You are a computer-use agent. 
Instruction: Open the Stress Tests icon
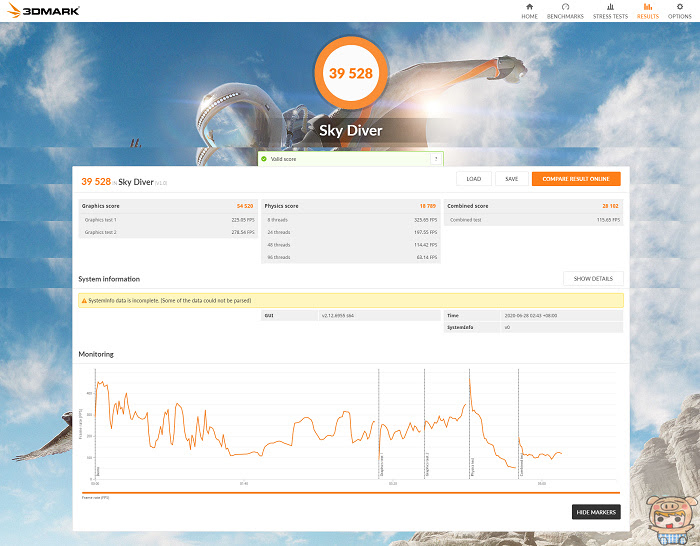click(x=610, y=7)
